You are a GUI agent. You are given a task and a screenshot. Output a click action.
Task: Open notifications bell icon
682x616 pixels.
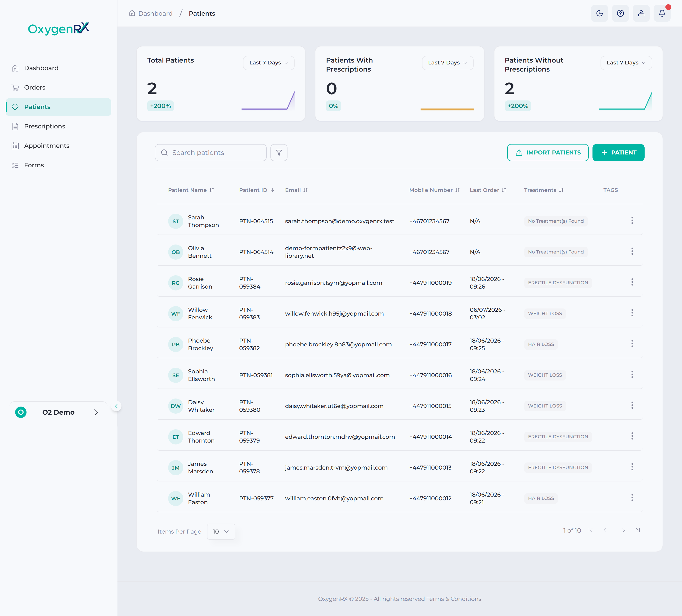pyautogui.click(x=662, y=13)
